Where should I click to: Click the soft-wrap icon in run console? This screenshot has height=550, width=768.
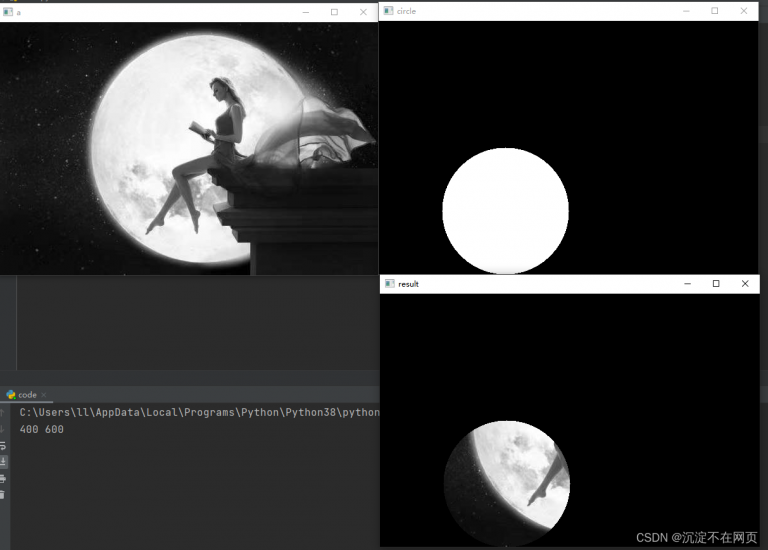3,445
